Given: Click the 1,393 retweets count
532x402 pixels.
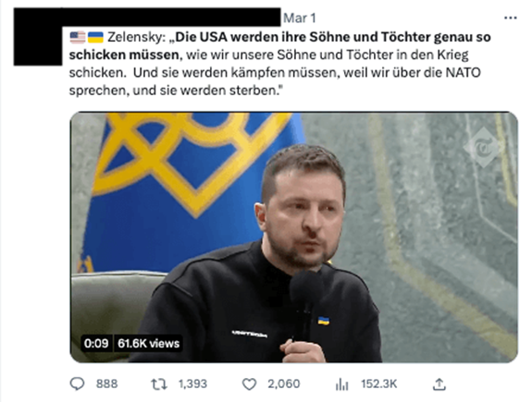Looking at the screenshot, I should pyautogui.click(x=192, y=384).
